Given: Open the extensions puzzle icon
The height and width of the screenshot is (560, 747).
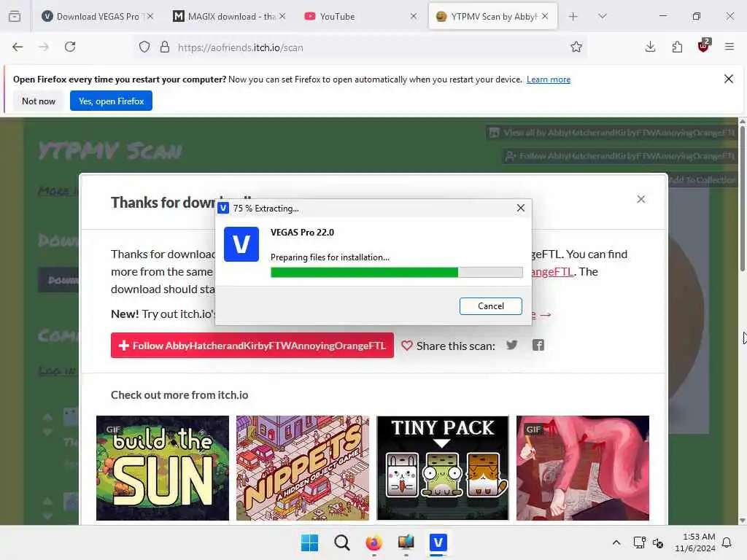Looking at the screenshot, I should point(677,47).
